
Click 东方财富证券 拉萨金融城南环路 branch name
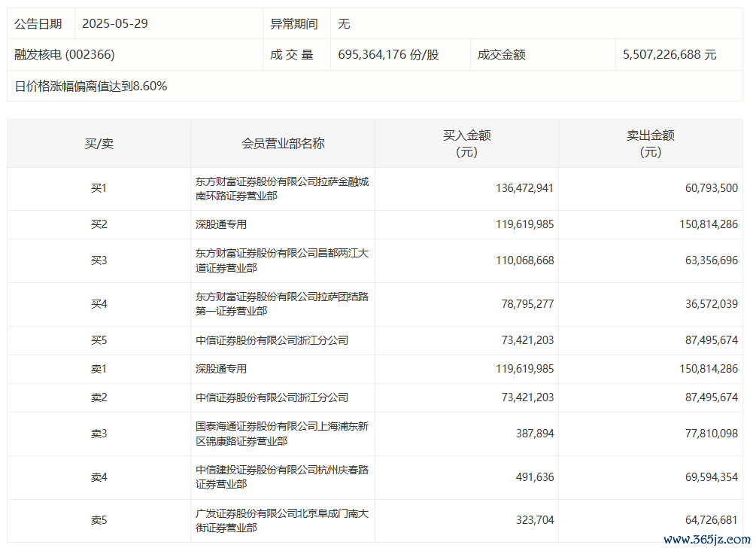[282, 189]
